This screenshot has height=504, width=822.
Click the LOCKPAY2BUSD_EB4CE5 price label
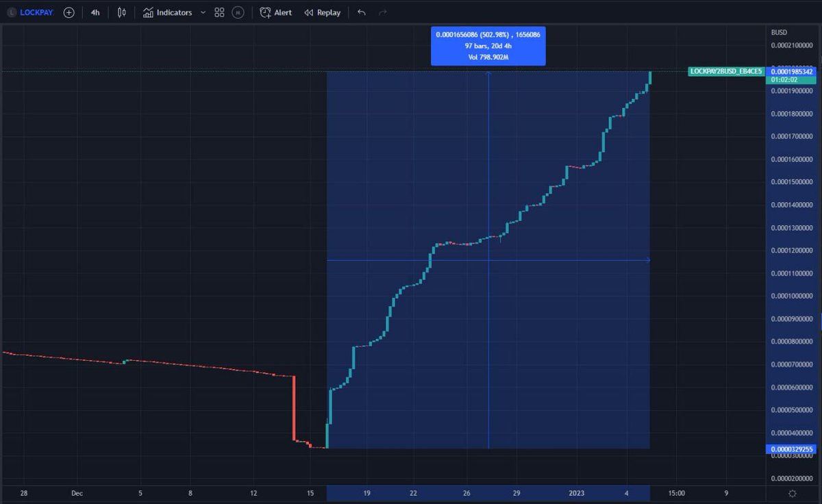click(x=725, y=71)
